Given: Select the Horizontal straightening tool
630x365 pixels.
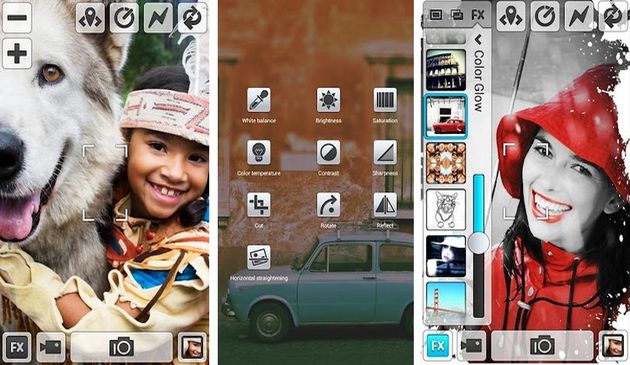Looking at the screenshot, I should 259,257.
